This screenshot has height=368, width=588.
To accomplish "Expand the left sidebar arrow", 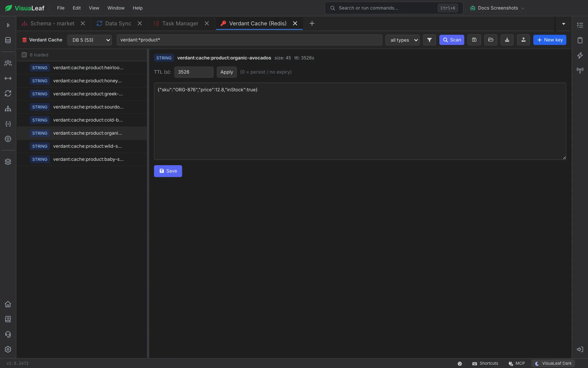I will point(8,25).
